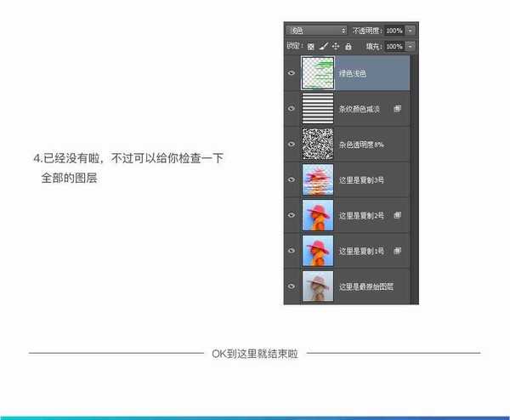Click the smart object icon on 这里是复制1号 layer
The height and width of the screenshot is (420, 510).
[398, 252]
